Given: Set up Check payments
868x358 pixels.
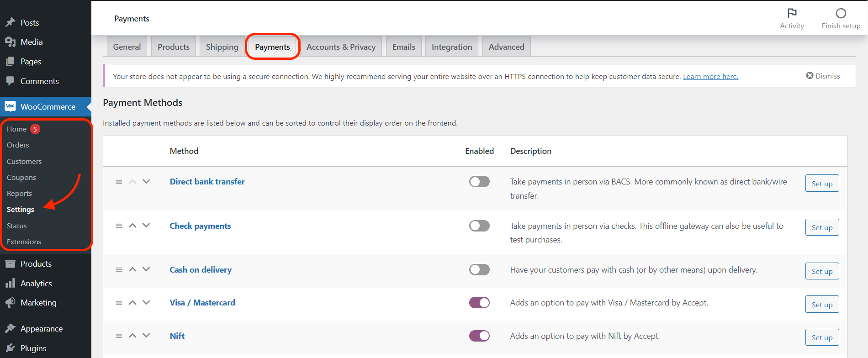Looking at the screenshot, I should 822,227.
